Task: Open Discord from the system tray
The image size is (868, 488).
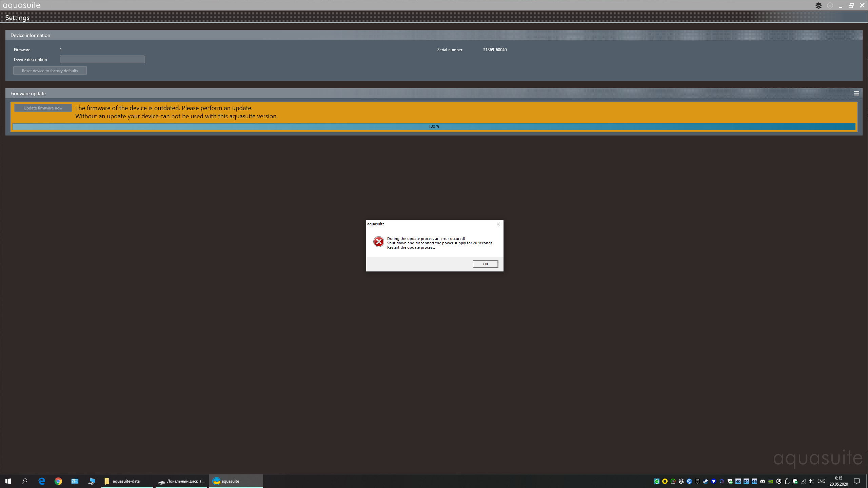Action: coord(763,481)
